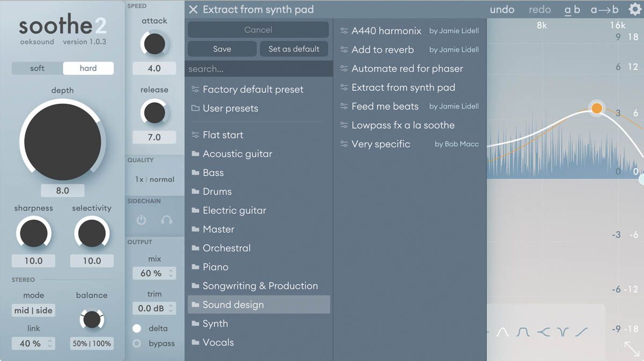
Task: Click the Save preset button
Action: point(222,49)
